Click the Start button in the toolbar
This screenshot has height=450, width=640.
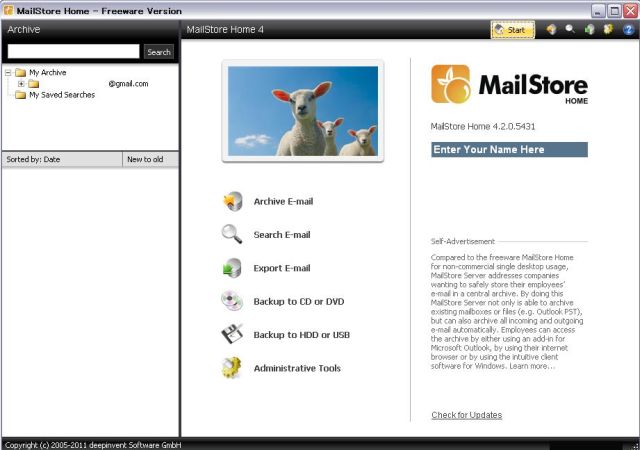(513, 30)
